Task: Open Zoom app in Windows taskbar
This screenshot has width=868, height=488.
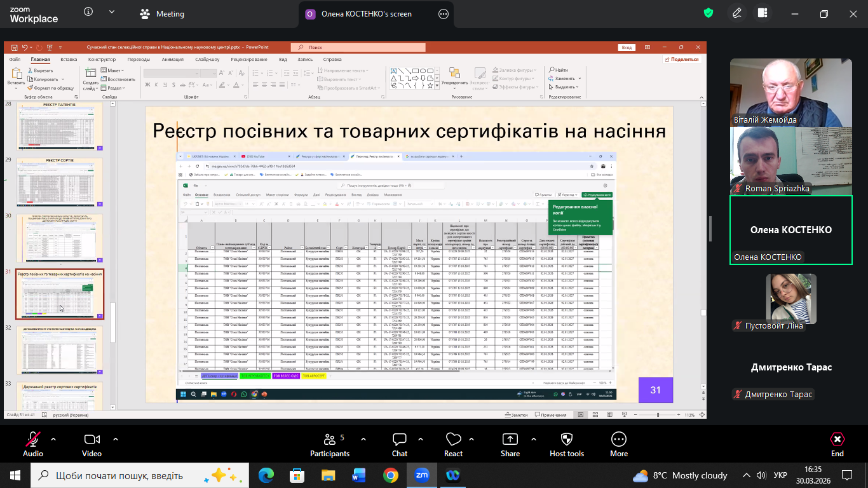Action: (x=421, y=475)
